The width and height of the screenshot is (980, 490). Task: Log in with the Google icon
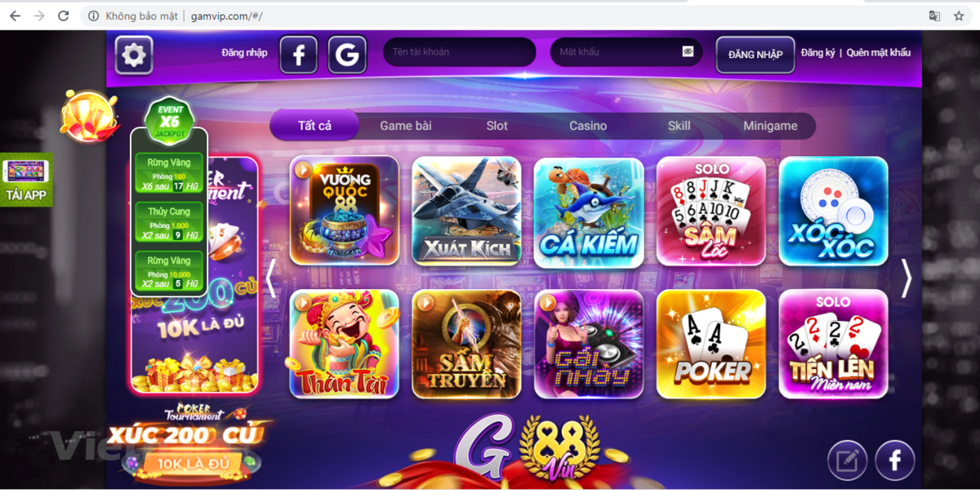coord(347,55)
